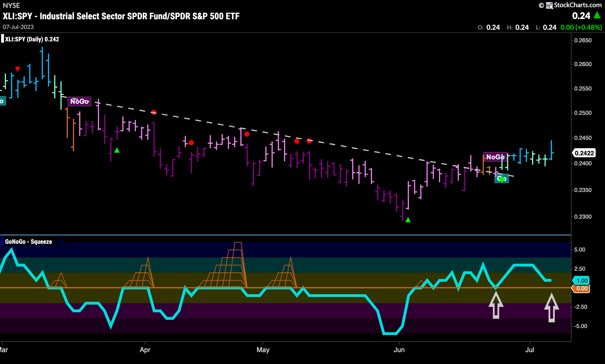
Task: Click the 5.00 squeeze axis label
Action: click(580, 249)
